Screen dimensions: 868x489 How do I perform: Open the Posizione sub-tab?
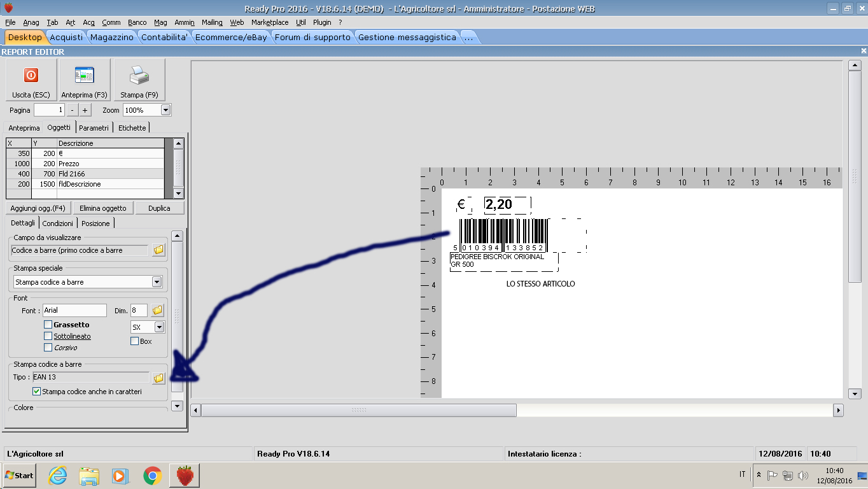(x=96, y=223)
